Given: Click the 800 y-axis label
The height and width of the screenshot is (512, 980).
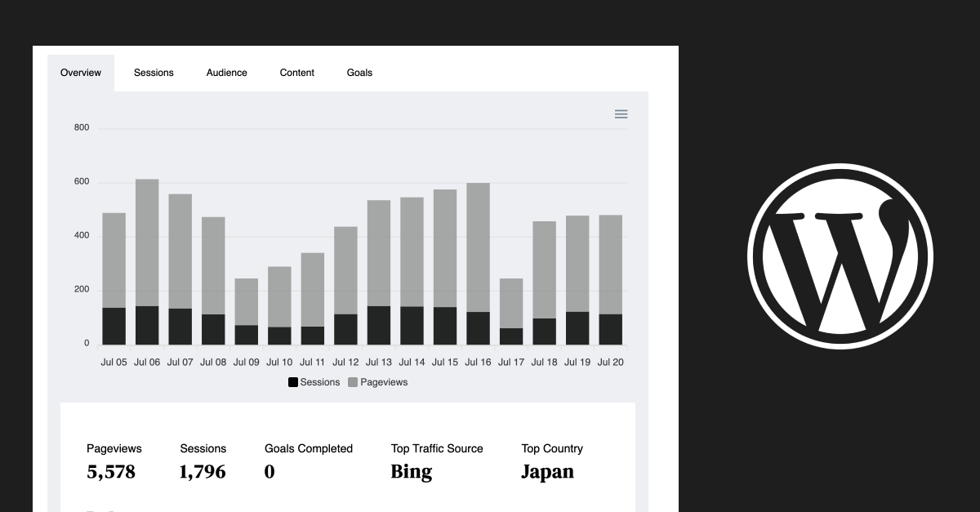Looking at the screenshot, I should [82, 128].
